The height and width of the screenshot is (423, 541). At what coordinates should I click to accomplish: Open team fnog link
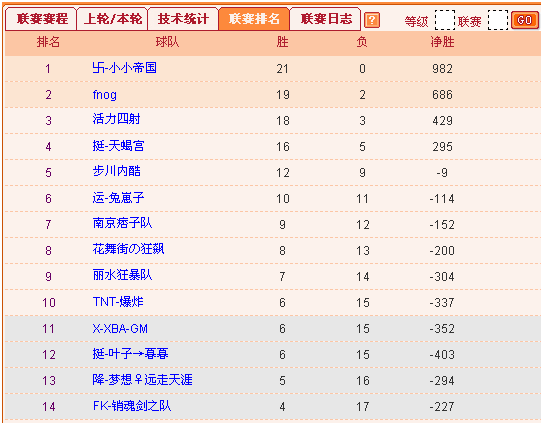coord(105,94)
